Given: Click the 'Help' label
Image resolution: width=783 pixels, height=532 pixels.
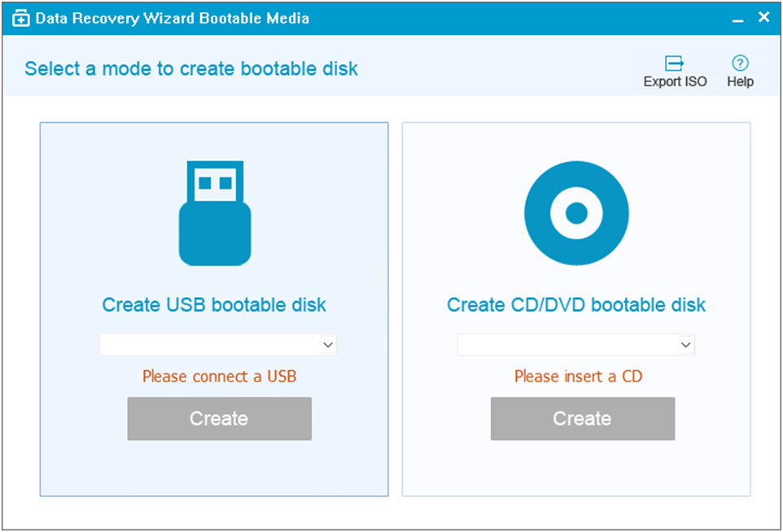Looking at the screenshot, I should 740,81.
